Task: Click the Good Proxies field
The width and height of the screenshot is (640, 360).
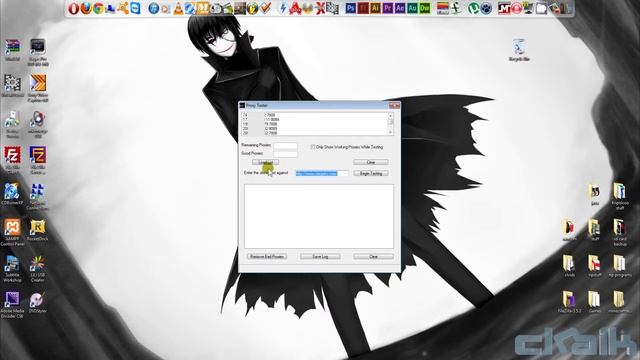Action: coord(285,153)
